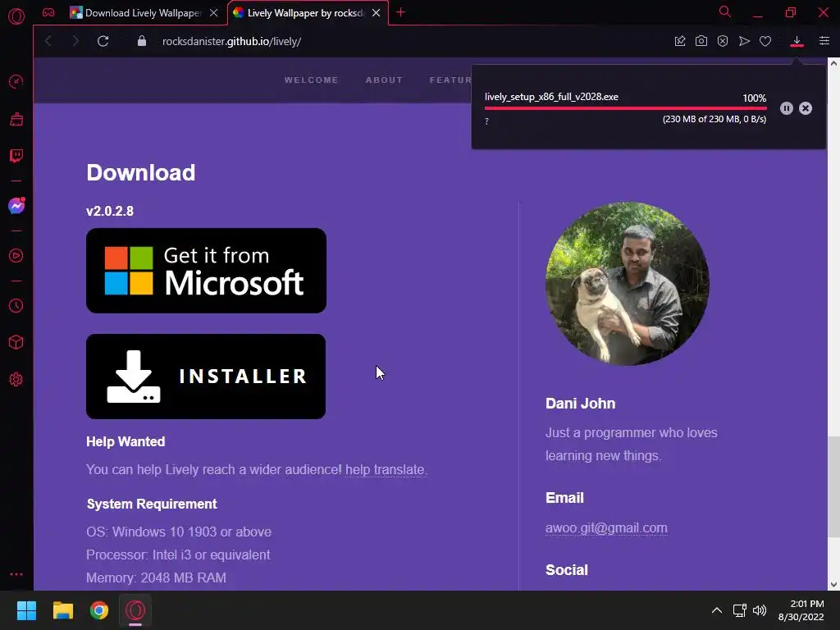Click Opera GX taskbar icon
Image resolution: width=840 pixels, height=630 pixels.
135,610
